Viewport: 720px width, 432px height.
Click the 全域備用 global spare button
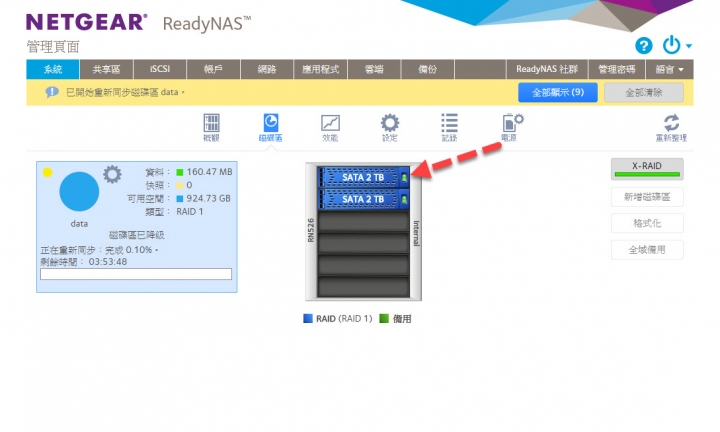point(647,250)
